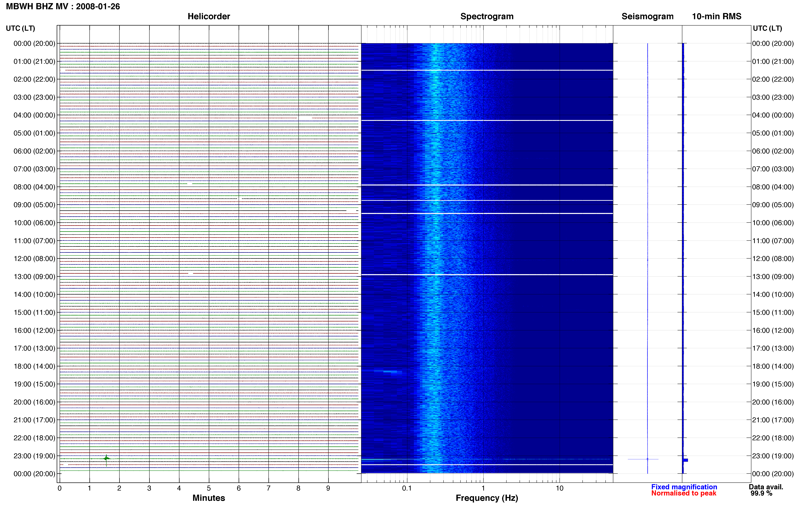The height and width of the screenshot is (508, 812).
Task: Click the left '01:00 (21:00)' time label
Action: (x=34, y=62)
